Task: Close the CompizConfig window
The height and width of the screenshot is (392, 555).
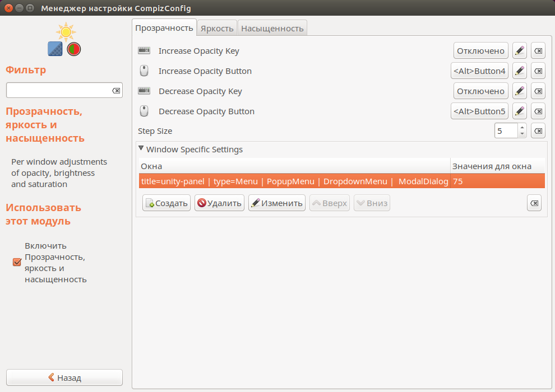Action: (x=8, y=8)
